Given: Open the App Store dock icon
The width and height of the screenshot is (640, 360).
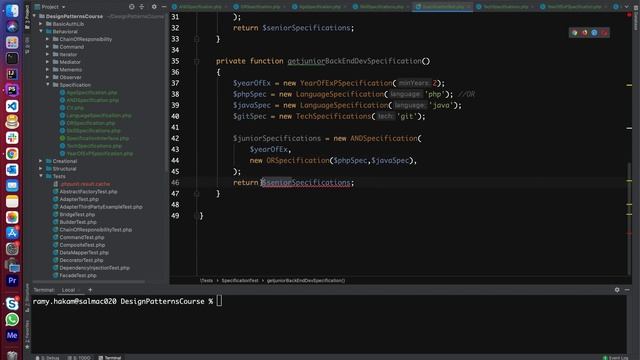Looking at the screenshot, I should pyautogui.click(x=12, y=233).
